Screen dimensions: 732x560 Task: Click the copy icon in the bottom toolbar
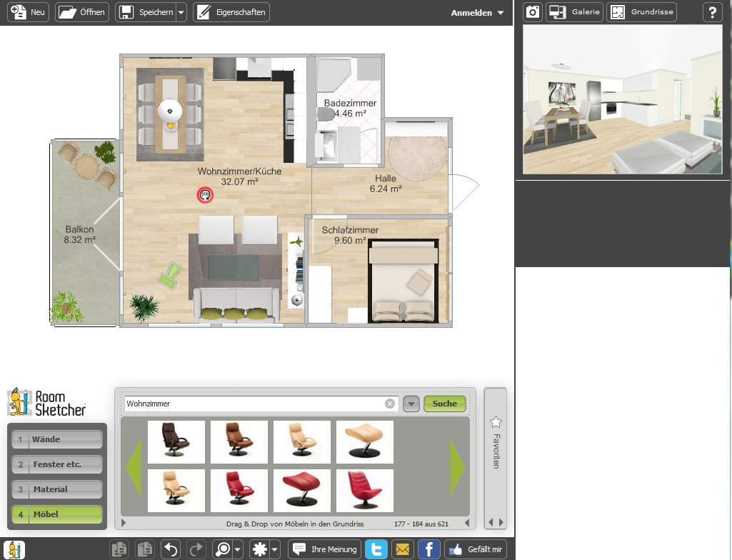[x=119, y=549]
